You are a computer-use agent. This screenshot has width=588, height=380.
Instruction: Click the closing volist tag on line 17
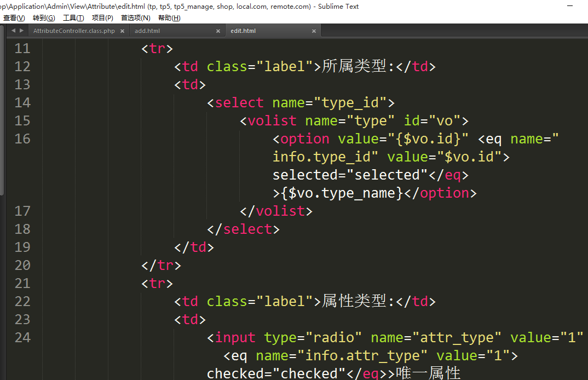276,211
